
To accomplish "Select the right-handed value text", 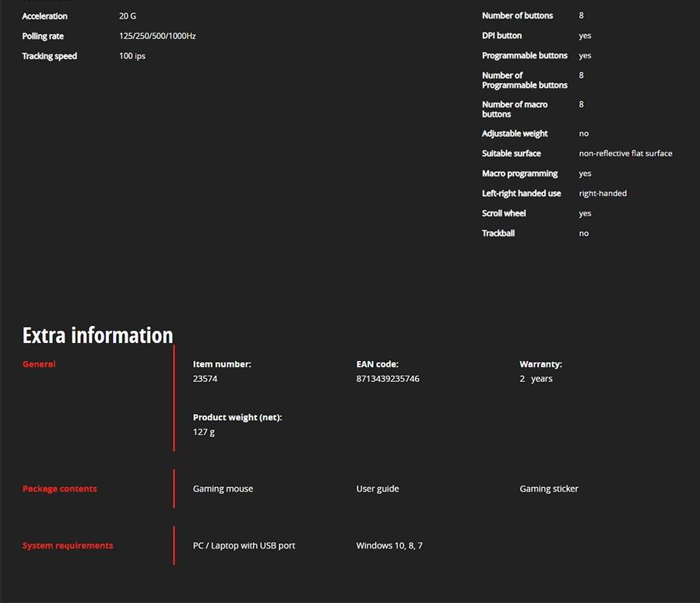I will (x=603, y=193).
